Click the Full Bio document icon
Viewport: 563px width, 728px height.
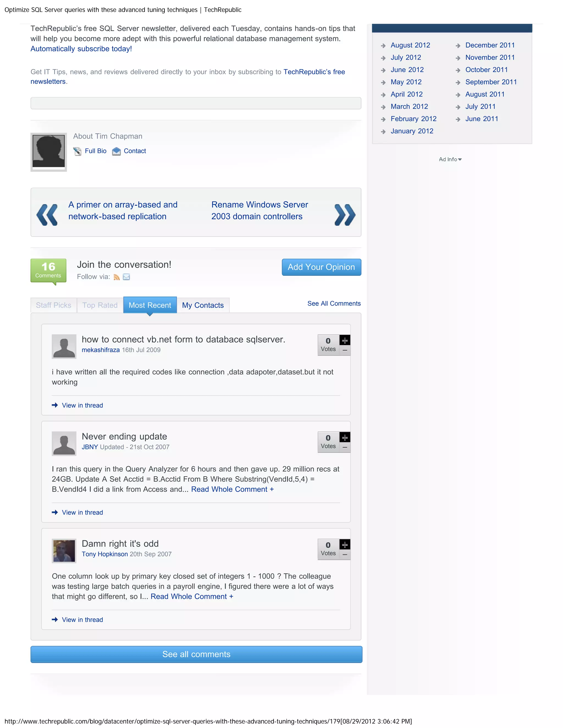pyautogui.click(x=77, y=151)
